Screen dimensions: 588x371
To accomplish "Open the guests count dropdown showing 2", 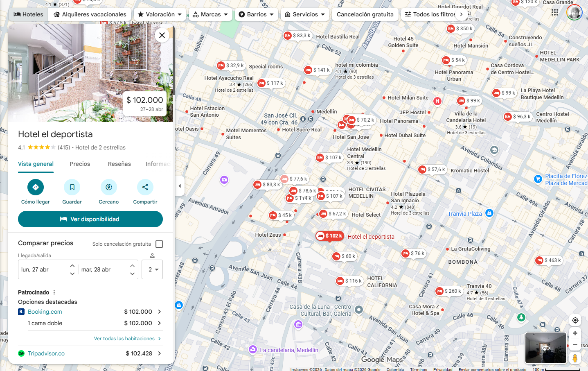I will click(152, 269).
